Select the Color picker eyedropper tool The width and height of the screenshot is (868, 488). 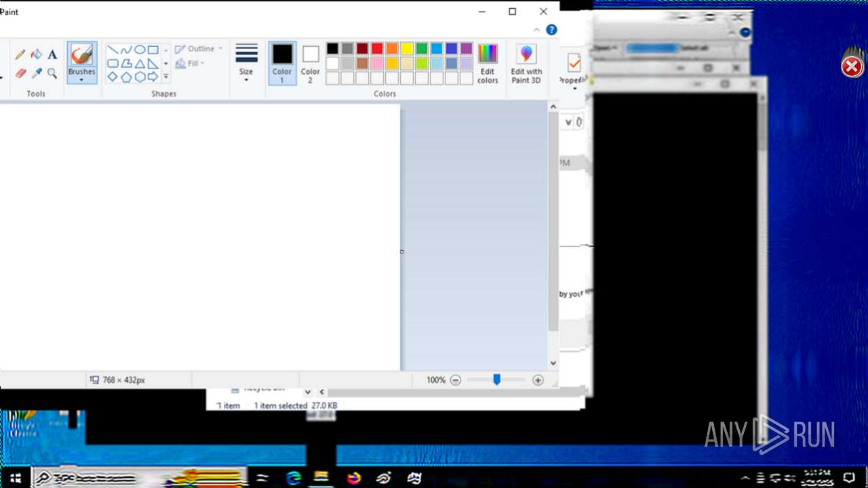37,73
